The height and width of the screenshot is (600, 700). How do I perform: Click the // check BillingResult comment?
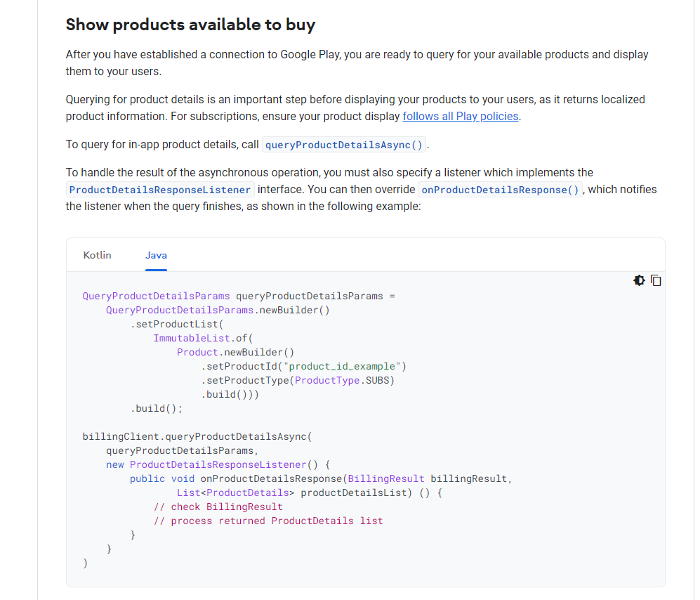click(218, 507)
